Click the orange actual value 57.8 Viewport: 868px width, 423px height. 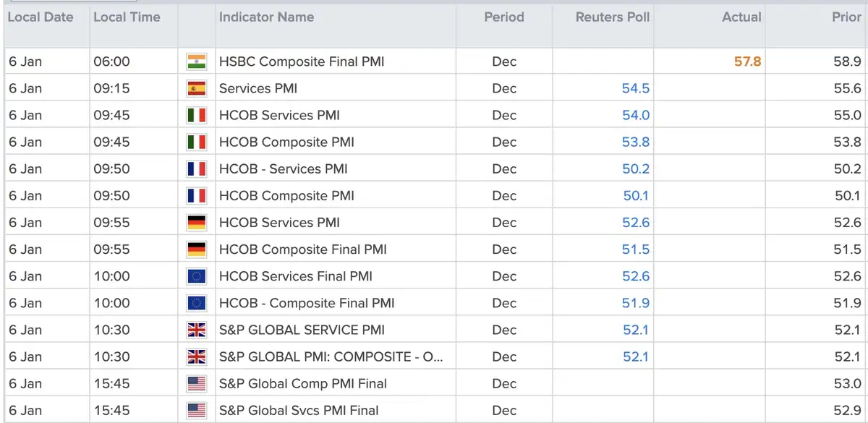pos(748,61)
